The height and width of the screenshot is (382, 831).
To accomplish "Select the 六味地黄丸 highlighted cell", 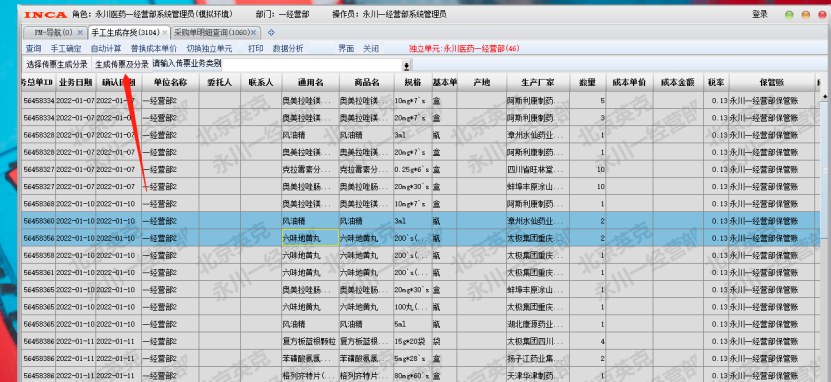I will tap(310, 238).
